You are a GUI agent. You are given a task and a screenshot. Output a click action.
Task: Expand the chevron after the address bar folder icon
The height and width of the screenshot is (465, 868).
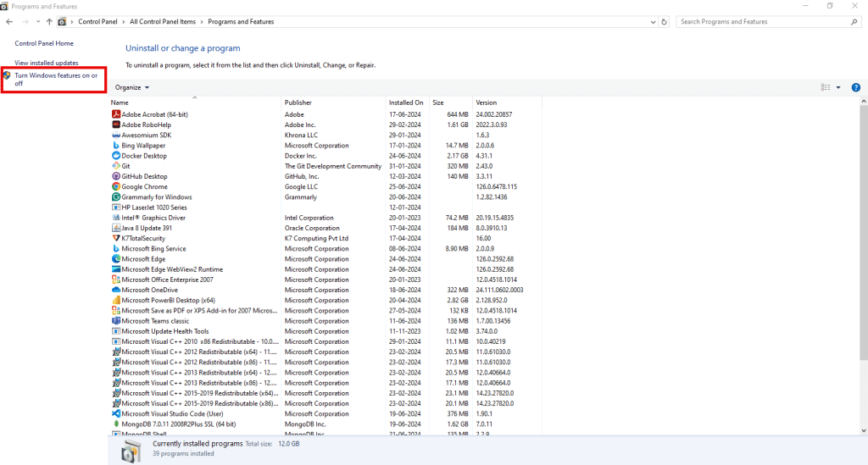(72, 21)
